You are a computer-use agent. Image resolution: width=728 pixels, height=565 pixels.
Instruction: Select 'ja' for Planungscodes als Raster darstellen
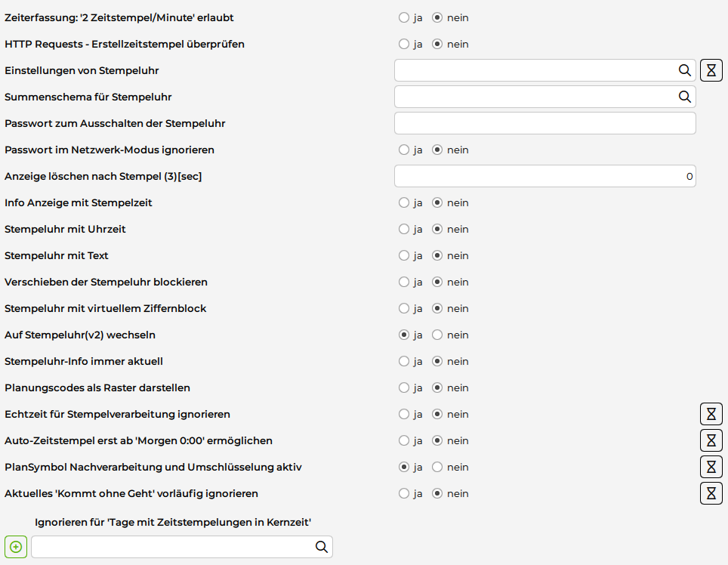click(x=404, y=387)
